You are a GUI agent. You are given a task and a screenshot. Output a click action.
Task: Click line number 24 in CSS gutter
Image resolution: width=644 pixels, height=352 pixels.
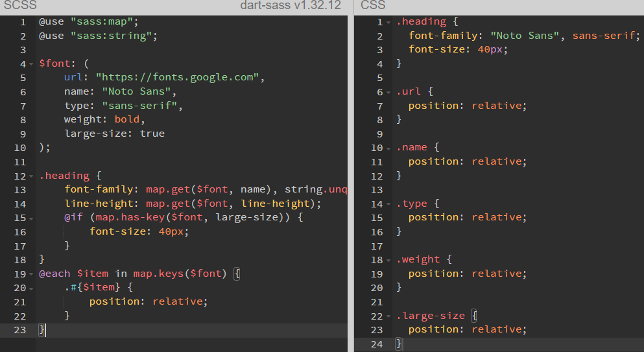point(377,345)
